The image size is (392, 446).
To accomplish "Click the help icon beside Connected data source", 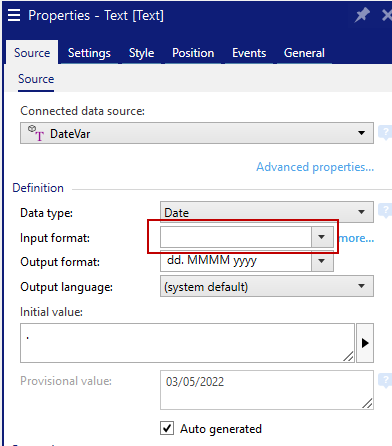I will (x=385, y=133).
